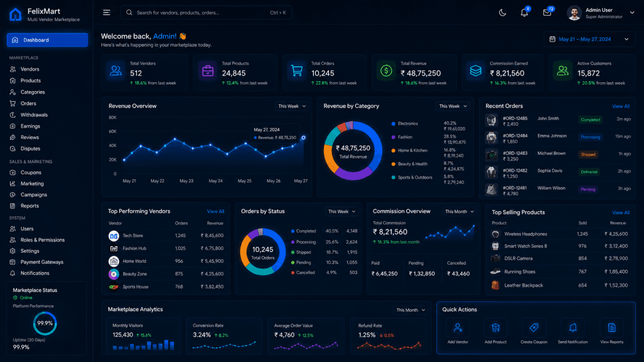The height and width of the screenshot is (362, 644).
Task: Click the Pending badge for William Wilson
Action: [588, 189]
